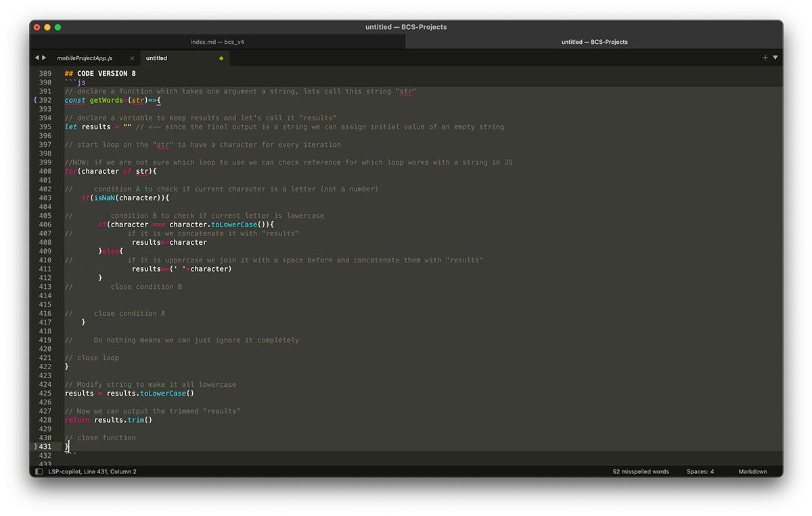Close the mobileProjectApp.js tab

pyautogui.click(x=132, y=58)
